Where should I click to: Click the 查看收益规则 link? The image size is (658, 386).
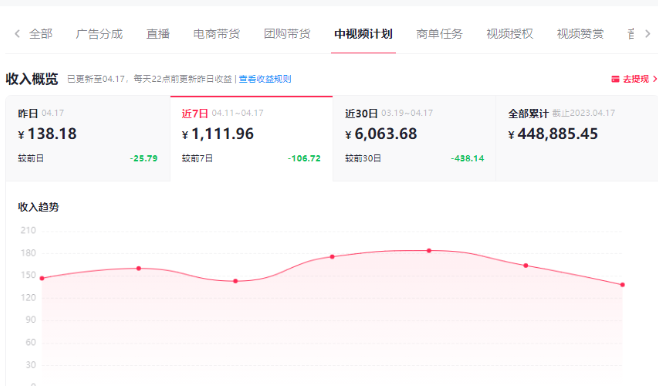point(265,79)
